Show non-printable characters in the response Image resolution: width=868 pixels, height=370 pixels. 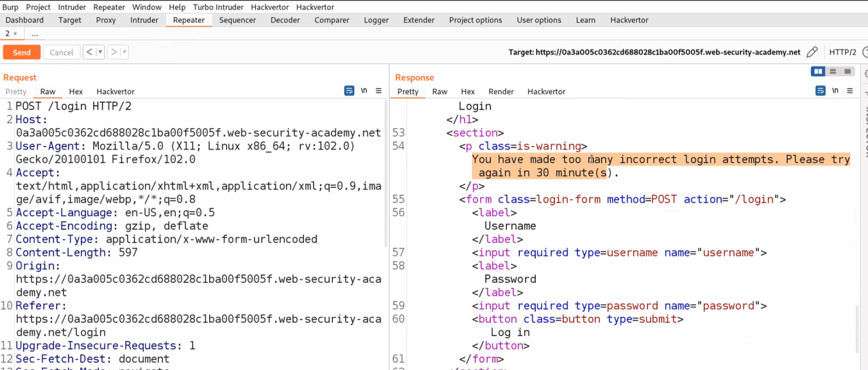click(x=835, y=91)
